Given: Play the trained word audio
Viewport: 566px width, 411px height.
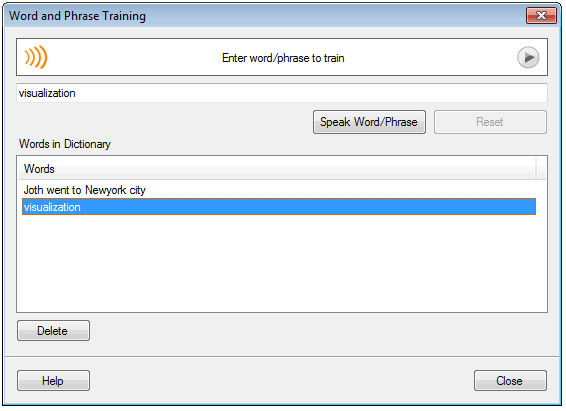Looking at the screenshot, I should (528, 57).
